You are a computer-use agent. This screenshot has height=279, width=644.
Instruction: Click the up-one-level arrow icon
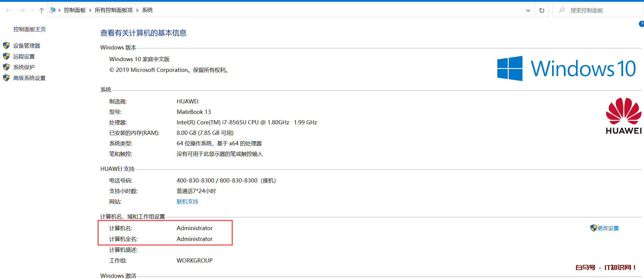(x=41, y=10)
